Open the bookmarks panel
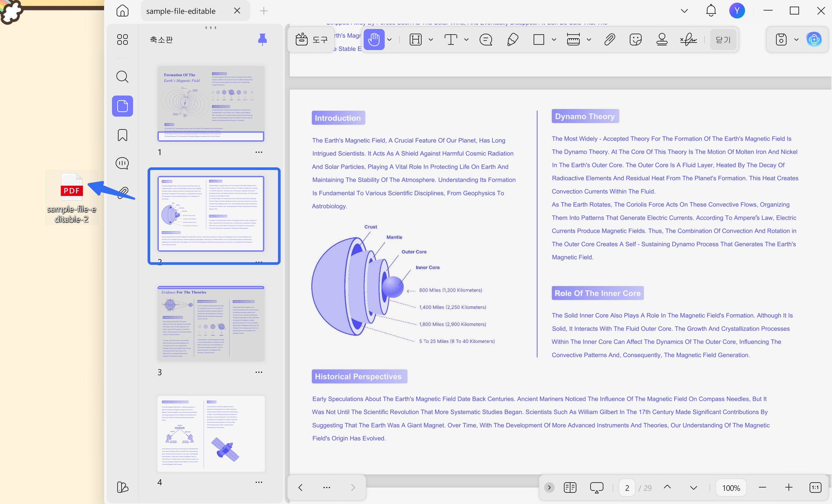This screenshot has height=504, width=832. tap(122, 135)
